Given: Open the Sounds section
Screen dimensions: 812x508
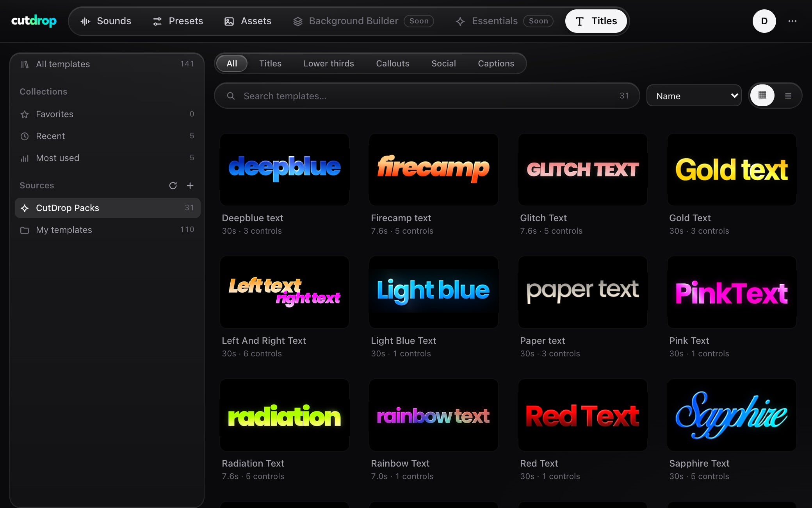Looking at the screenshot, I should coord(106,21).
